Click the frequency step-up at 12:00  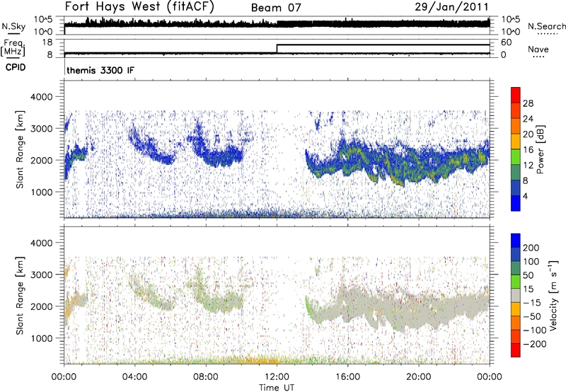tap(277, 49)
